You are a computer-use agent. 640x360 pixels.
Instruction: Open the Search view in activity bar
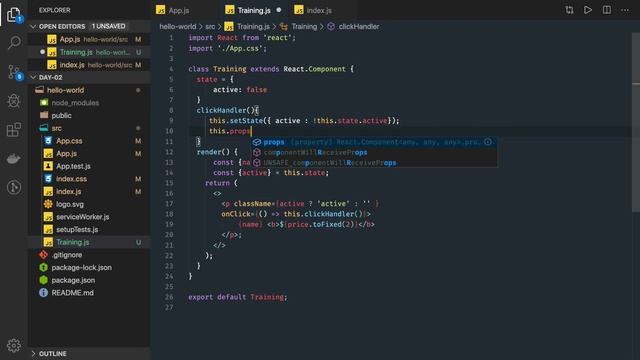pyautogui.click(x=14, y=42)
